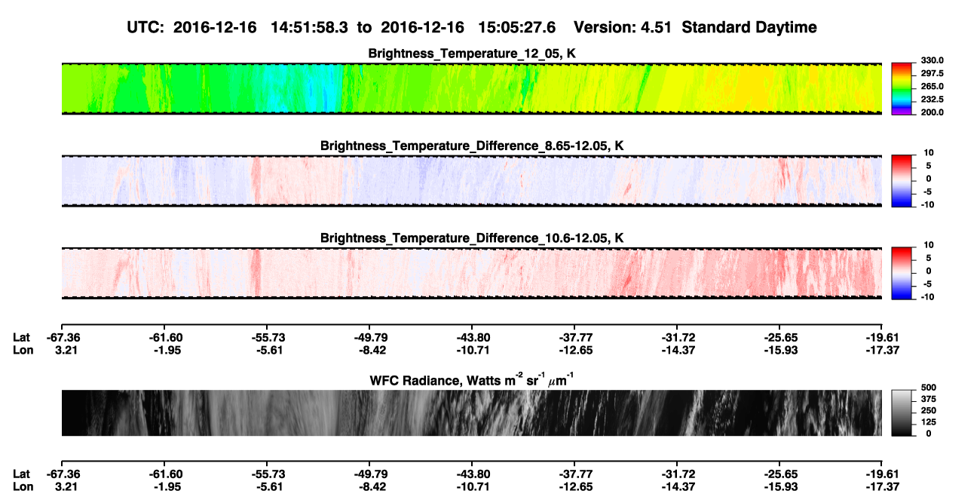Click latitude '-43.80' on axis below WFC Radiance
980x503 pixels.
pos(473,474)
